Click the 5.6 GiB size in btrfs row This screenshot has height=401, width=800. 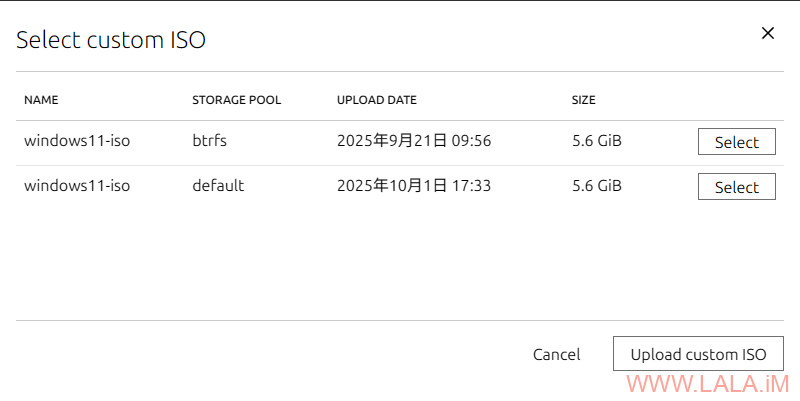(x=597, y=141)
